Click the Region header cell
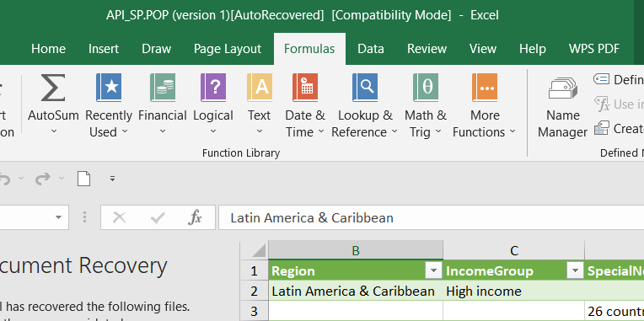The image size is (644, 321). click(x=356, y=271)
